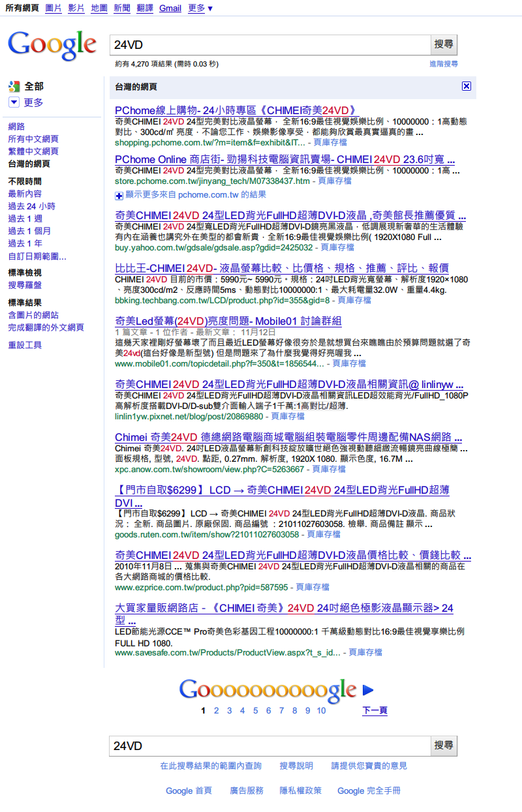Go to results page 5
This screenshot has height=812, width=522.
(x=256, y=711)
